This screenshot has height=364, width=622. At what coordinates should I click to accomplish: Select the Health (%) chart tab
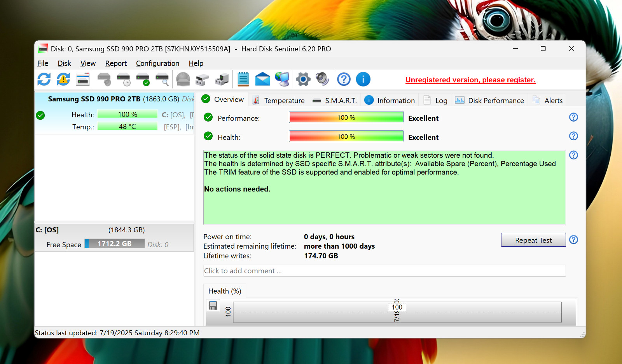[225, 291]
